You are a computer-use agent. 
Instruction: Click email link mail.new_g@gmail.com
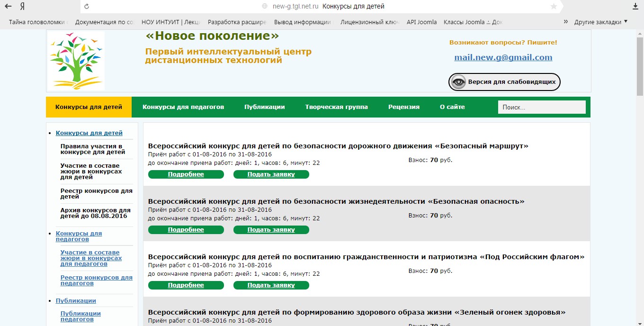coord(503,57)
